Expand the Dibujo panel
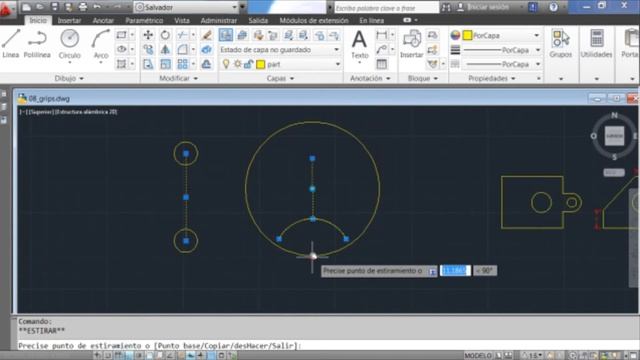 (69, 78)
